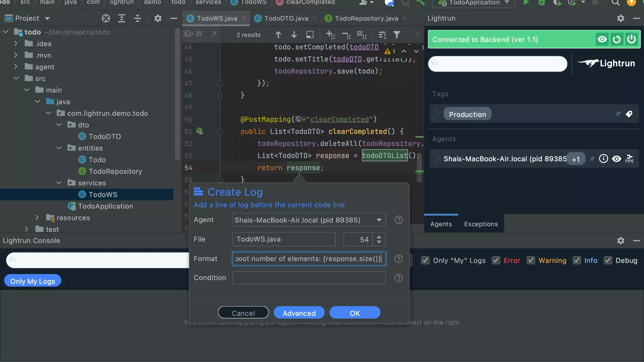Screen dimensions: 644x362
Task: Select all occurrences icon in search bar
Action: click(362, 35)
